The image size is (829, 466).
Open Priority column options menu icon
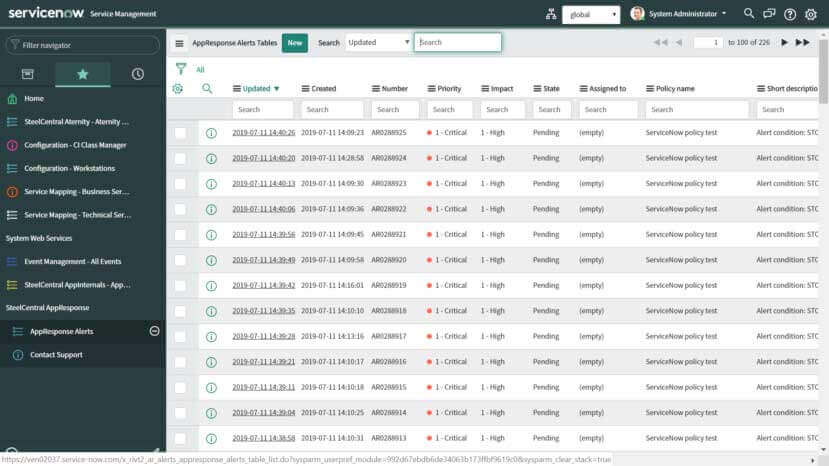coord(431,89)
